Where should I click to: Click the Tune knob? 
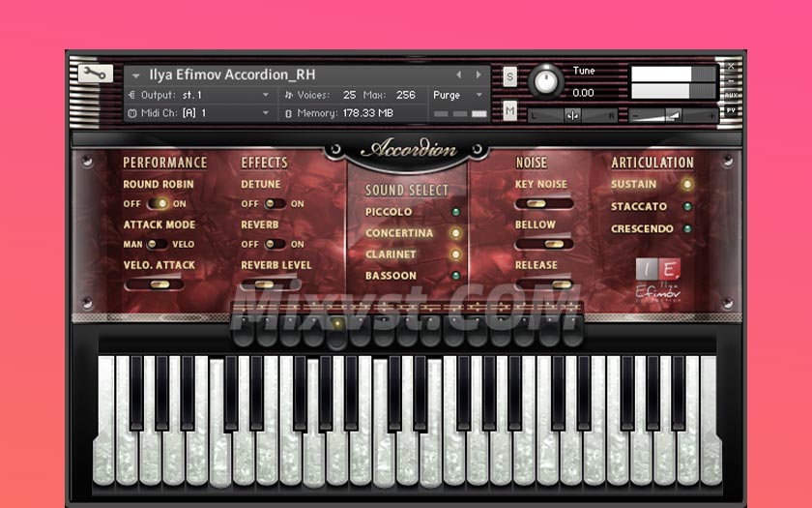coord(547,82)
